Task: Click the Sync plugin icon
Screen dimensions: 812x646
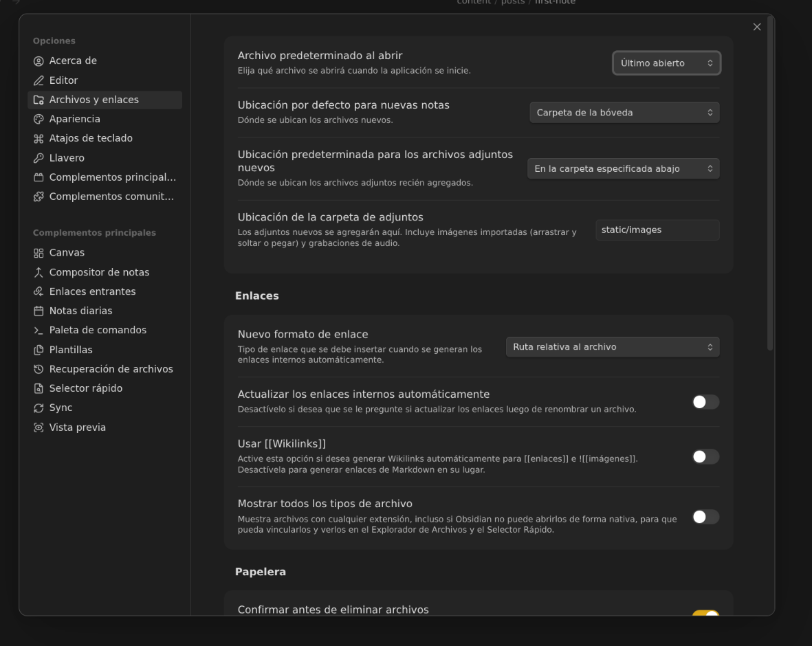Action: pos(39,408)
